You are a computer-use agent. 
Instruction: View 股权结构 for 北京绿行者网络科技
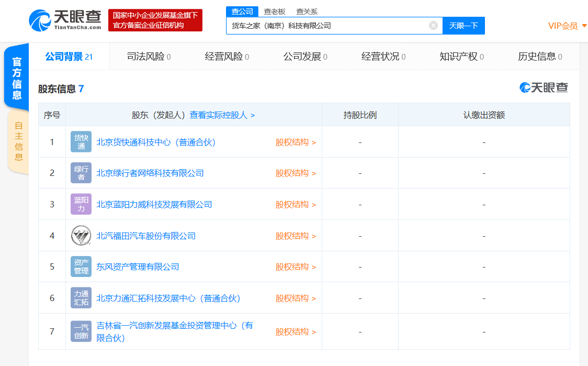296,173
